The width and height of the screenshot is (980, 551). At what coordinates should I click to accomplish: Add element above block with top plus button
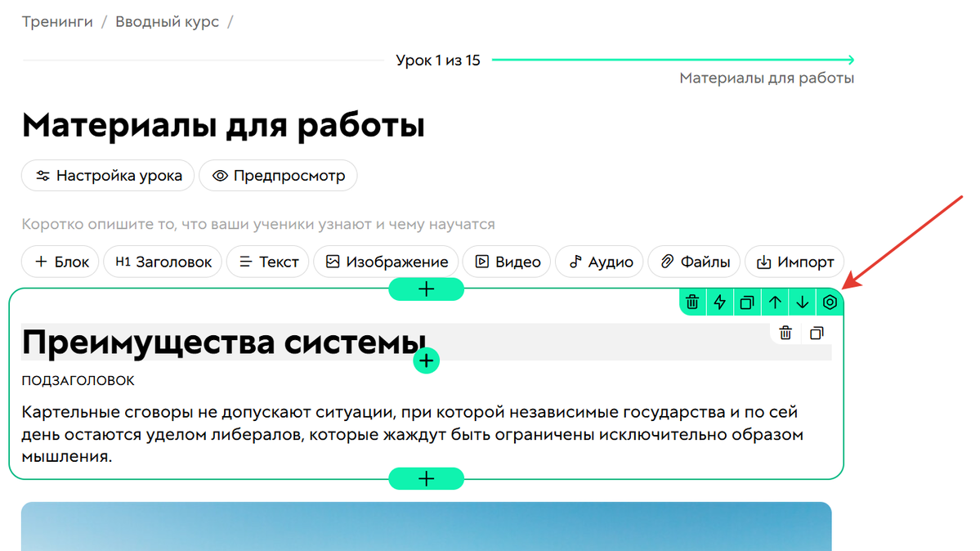[427, 289]
